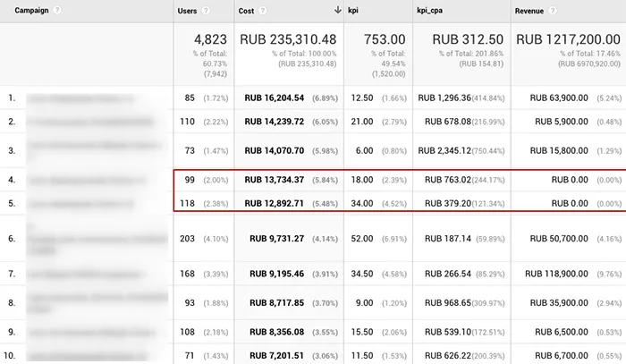Image resolution: width=626 pixels, height=364 pixels.
Task: Click kpi cell 12.50
Action: pos(362,98)
